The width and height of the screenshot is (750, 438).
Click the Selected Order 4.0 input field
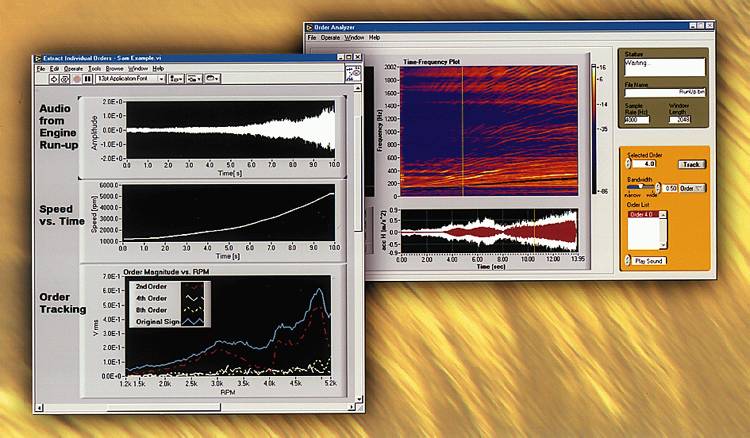click(x=644, y=164)
